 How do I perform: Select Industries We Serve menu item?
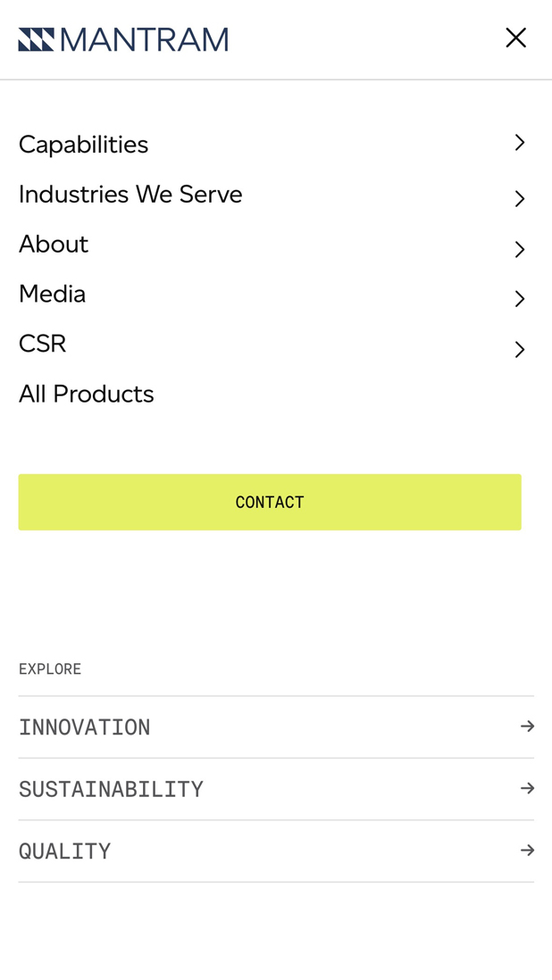click(130, 195)
